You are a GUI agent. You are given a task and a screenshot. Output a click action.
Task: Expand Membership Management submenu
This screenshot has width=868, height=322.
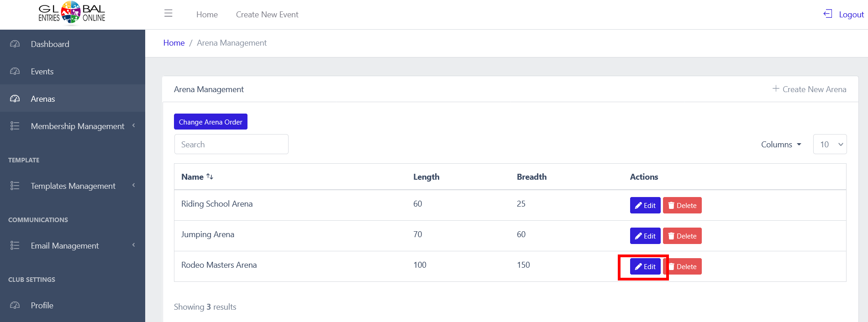(x=134, y=125)
